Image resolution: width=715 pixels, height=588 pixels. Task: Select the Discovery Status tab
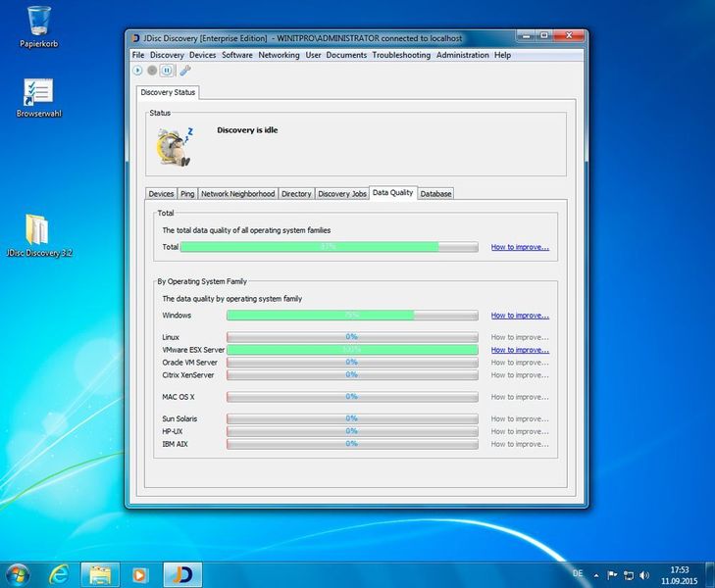pyautogui.click(x=168, y=92)
